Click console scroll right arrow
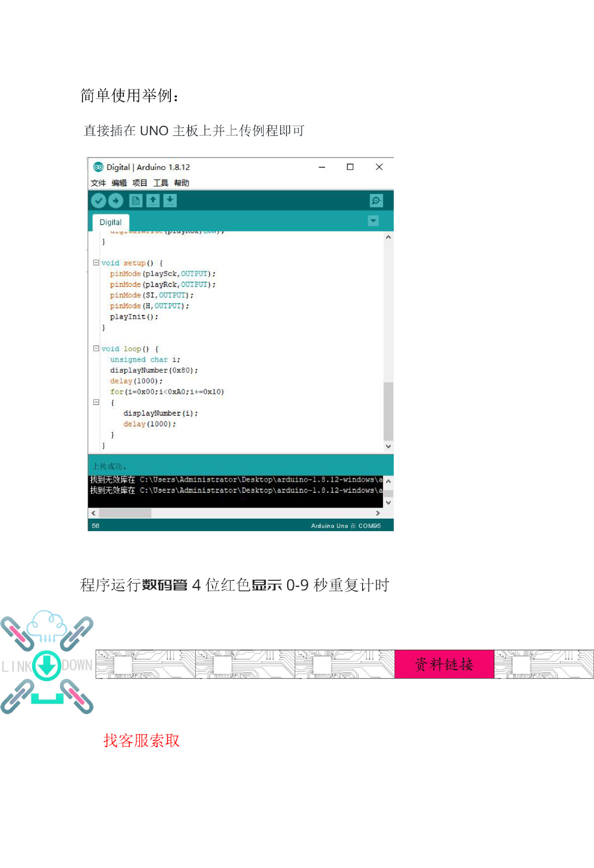The height and width of the screenshot is (868, 594). [x=378, y=513]
